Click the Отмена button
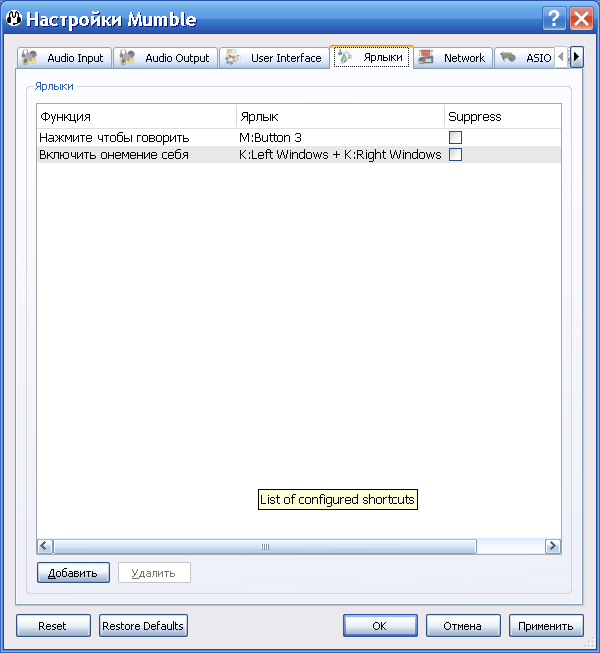 click(x=463, y=626)
